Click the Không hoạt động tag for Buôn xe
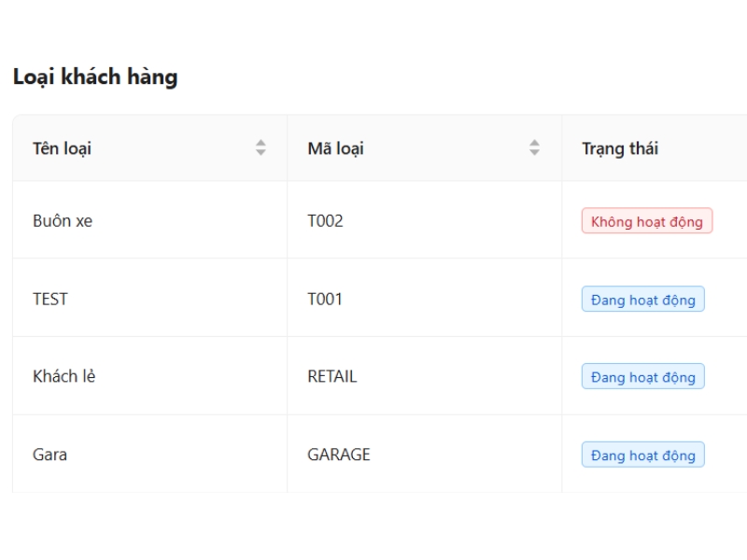Image resolution: width=747 pixels, height=560 pixels. [x=646, y=221]
